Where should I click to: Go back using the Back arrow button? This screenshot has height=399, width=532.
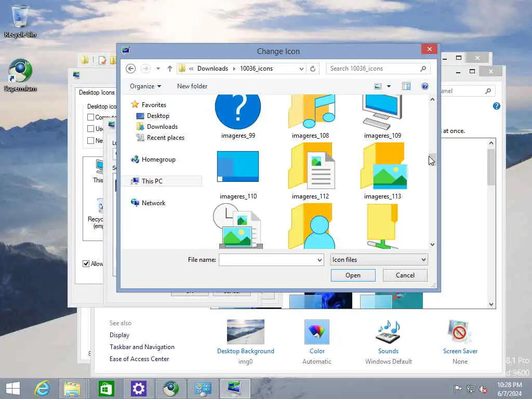(x=130, y=69)
